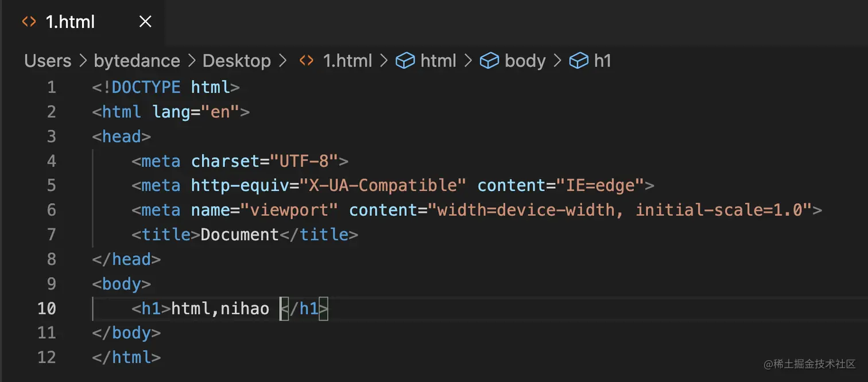
Task: Select the h1 breadcrumb label
Action: pyautogui.click(x=602, y=61)
